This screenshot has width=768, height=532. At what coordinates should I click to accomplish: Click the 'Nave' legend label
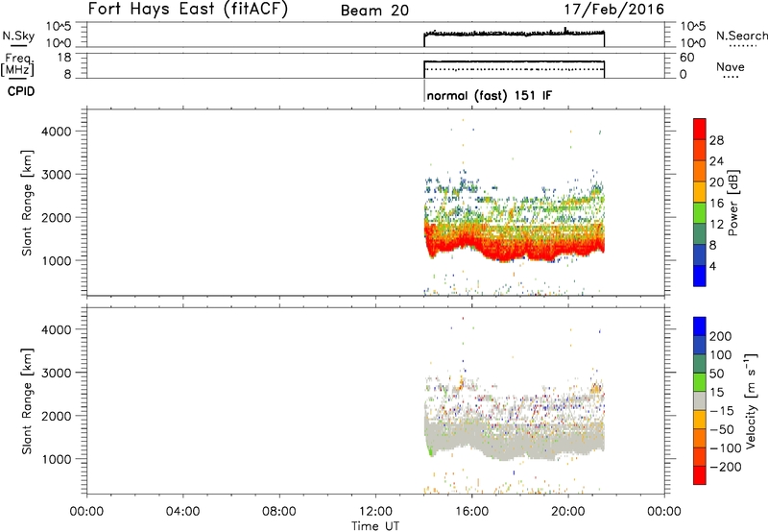731,66
